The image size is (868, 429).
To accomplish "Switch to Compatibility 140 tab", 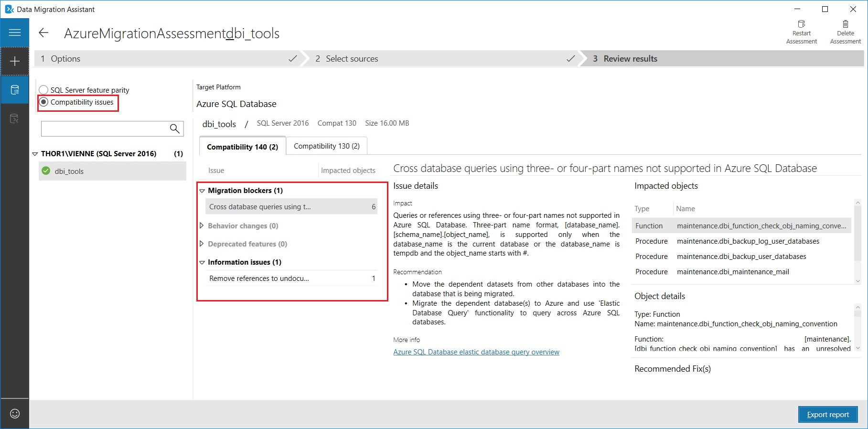I will (x=243, y=146).
